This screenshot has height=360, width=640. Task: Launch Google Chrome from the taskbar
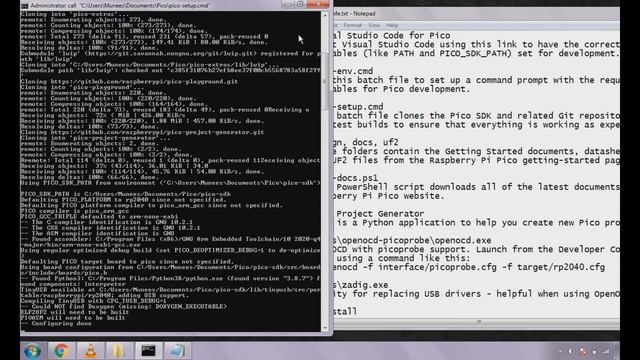coord(62,351)
